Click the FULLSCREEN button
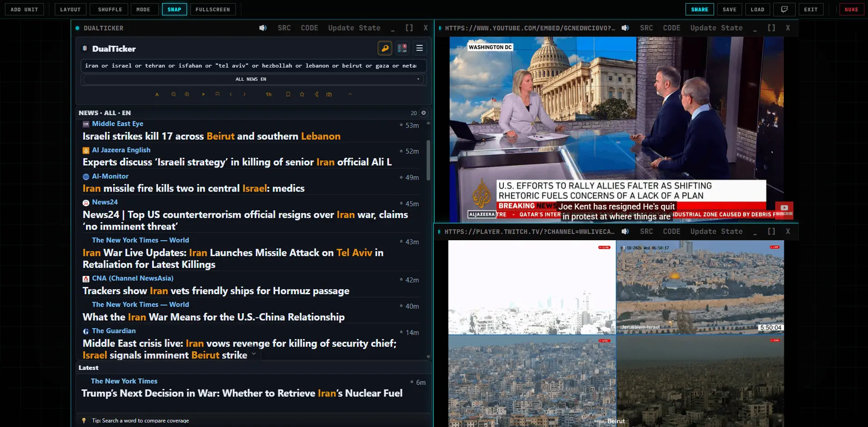868x427 pixels. (213, 10)
